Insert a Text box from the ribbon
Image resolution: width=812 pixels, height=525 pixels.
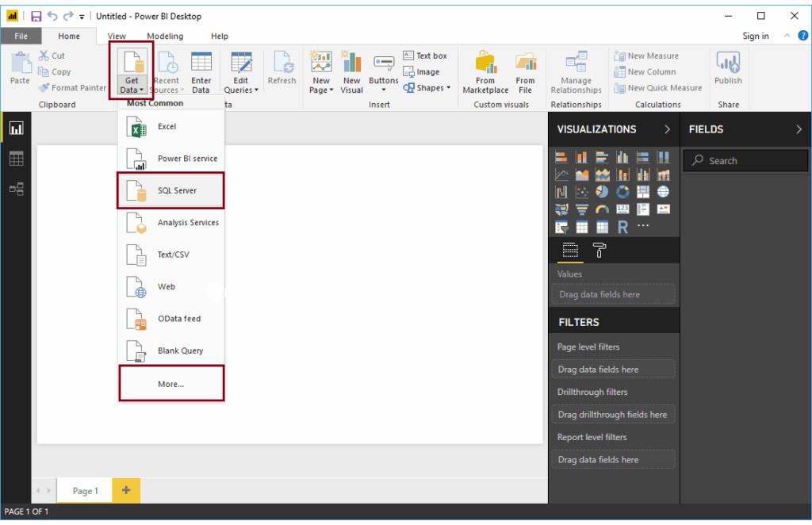coord(426,56)
